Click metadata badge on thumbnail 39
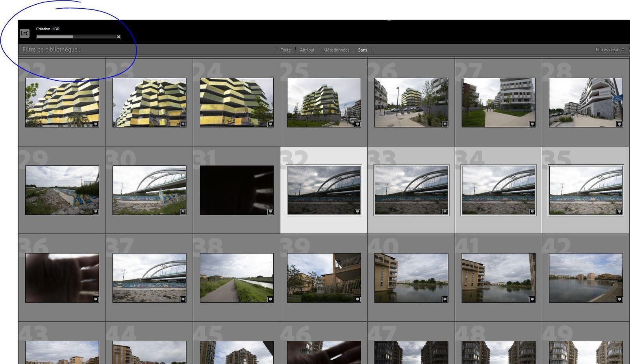The image size is (630, 364). click(358, 299)
